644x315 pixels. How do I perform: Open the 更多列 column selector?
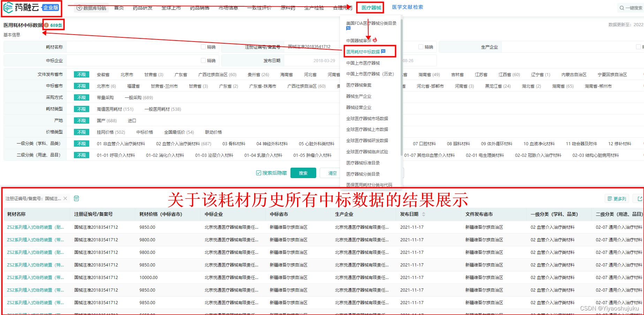[617, 199]
